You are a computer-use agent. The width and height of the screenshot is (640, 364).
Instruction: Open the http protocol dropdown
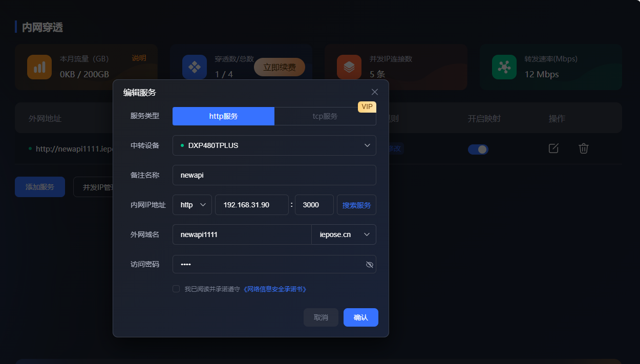click(192, 204)
